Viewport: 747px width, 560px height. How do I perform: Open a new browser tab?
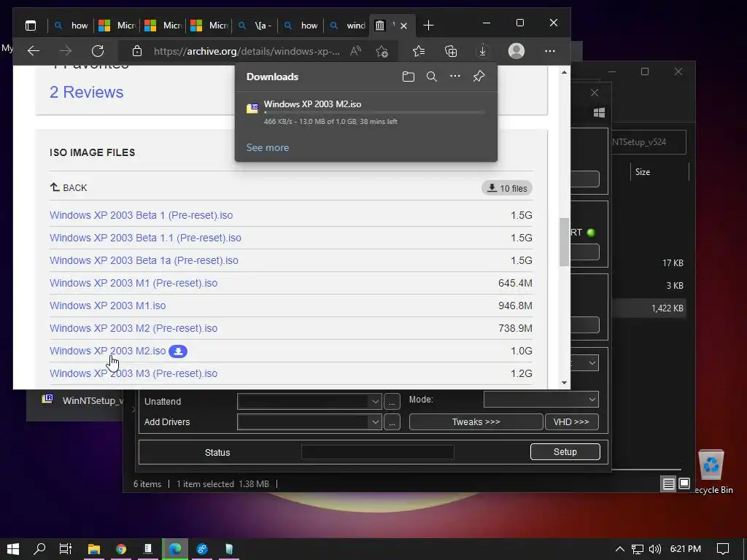[428, 26]
